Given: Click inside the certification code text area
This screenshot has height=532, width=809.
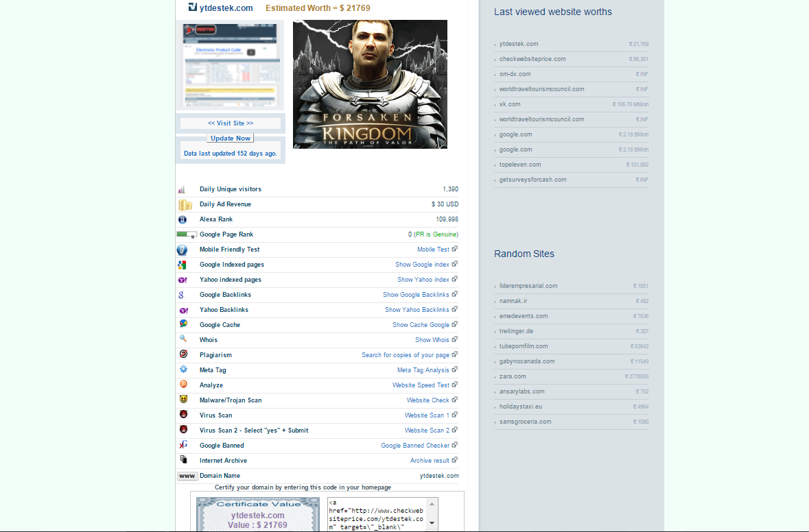Looking at the screenshot, I should pos(376,514).
